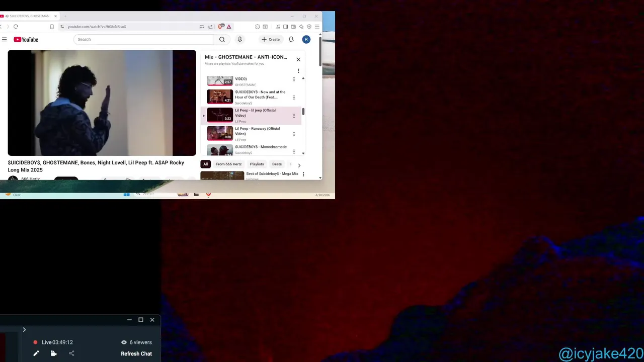The width and height of the screenshot is (644, 362).
Task: Open a new browser tab
Action: pos(65,16)
